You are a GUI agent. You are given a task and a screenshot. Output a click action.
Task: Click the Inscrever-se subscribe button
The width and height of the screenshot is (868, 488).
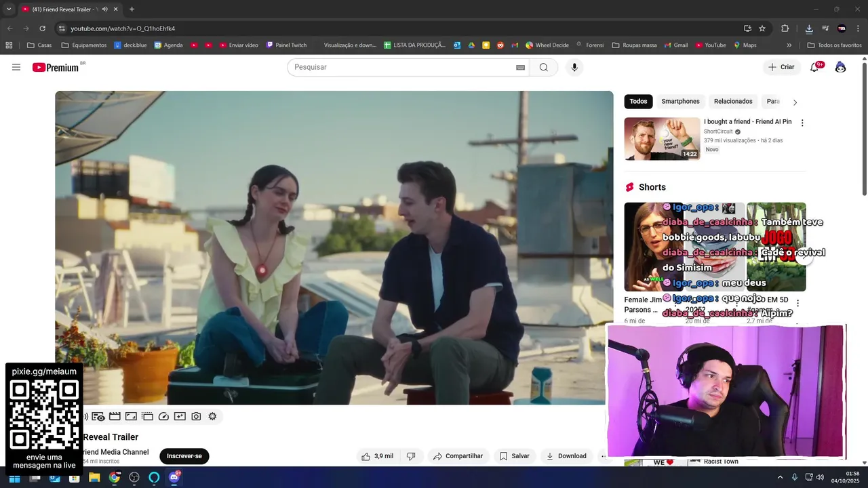184,456
